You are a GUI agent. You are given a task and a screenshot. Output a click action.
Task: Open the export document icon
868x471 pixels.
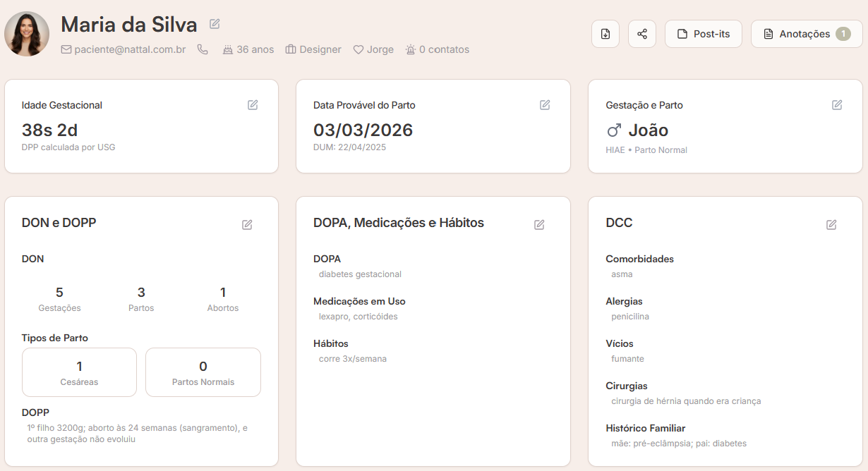pos(605,34)
